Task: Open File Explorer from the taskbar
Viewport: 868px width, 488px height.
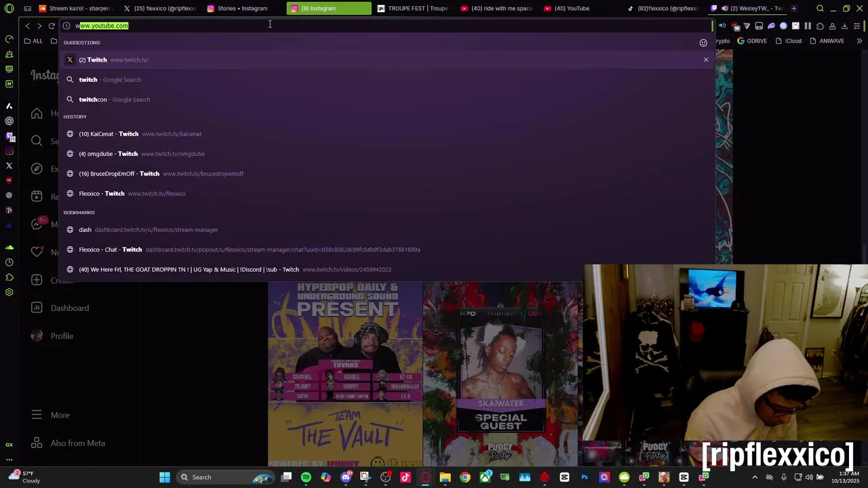Action: pos(445,477)
